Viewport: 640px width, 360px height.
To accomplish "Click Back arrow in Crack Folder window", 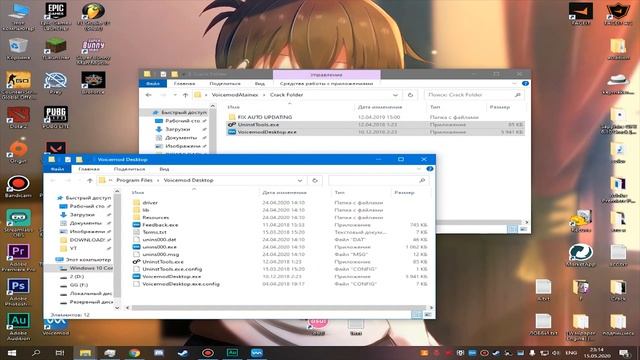I will (149, 95).
